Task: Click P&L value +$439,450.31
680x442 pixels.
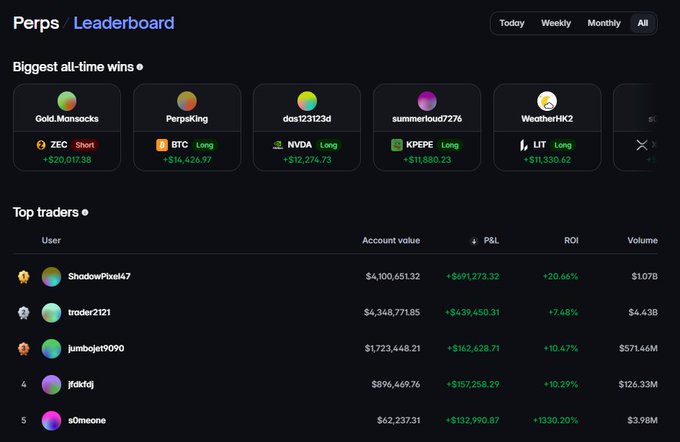Action: (472, 312)
